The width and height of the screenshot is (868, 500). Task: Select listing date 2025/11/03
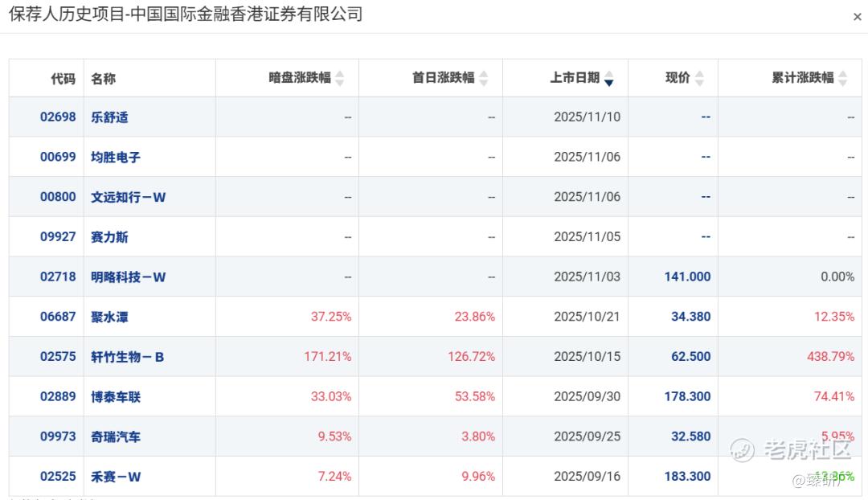[x=588, y=277]
